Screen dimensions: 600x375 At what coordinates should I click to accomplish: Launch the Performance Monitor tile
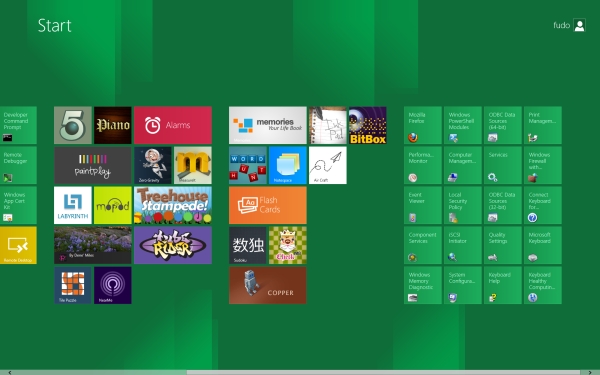click(423, 165)
